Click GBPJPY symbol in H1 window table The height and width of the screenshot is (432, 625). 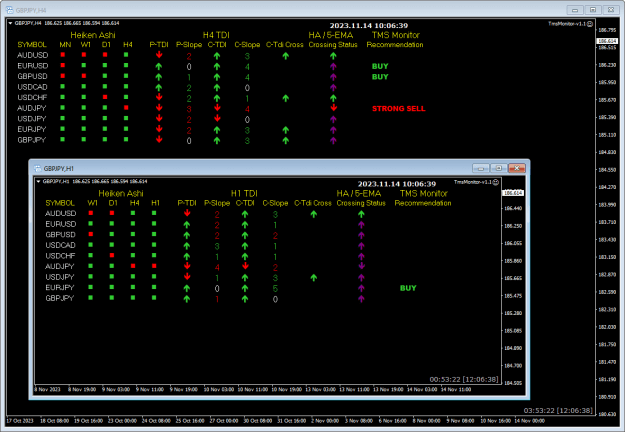60,298
